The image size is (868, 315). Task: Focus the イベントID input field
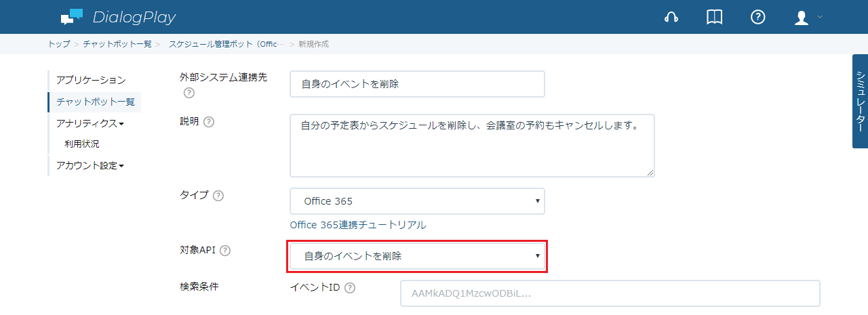coord(610,293)
